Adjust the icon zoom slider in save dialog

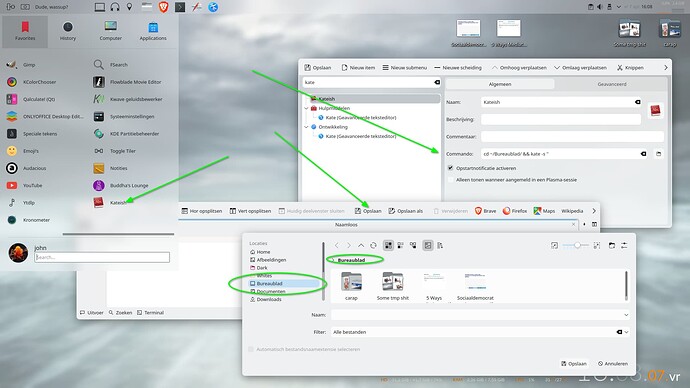[576, 245]
